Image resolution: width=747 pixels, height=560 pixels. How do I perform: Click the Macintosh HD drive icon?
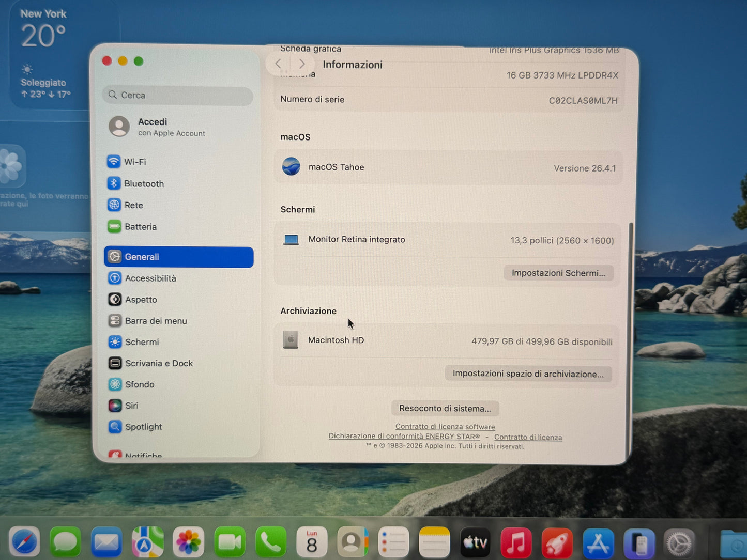291,340
